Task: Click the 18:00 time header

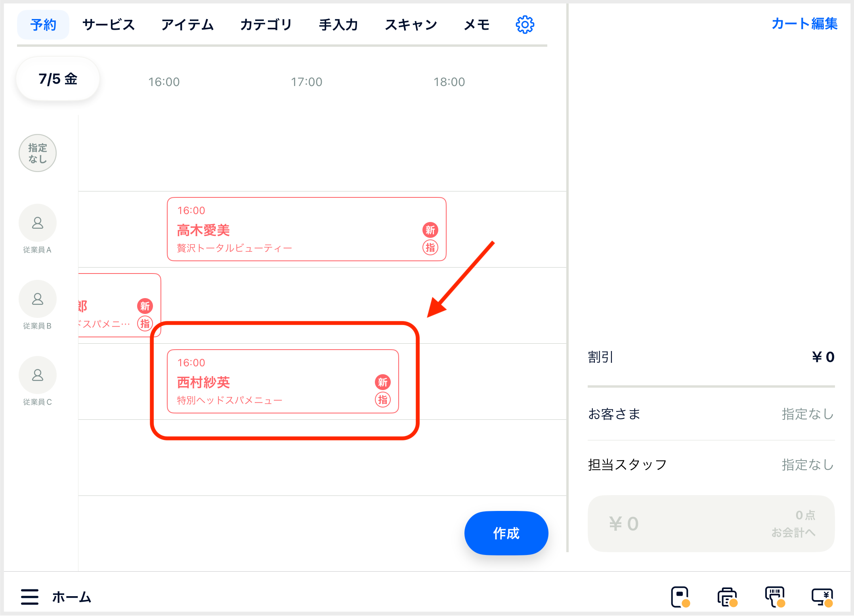Action: tap(449, 82)
